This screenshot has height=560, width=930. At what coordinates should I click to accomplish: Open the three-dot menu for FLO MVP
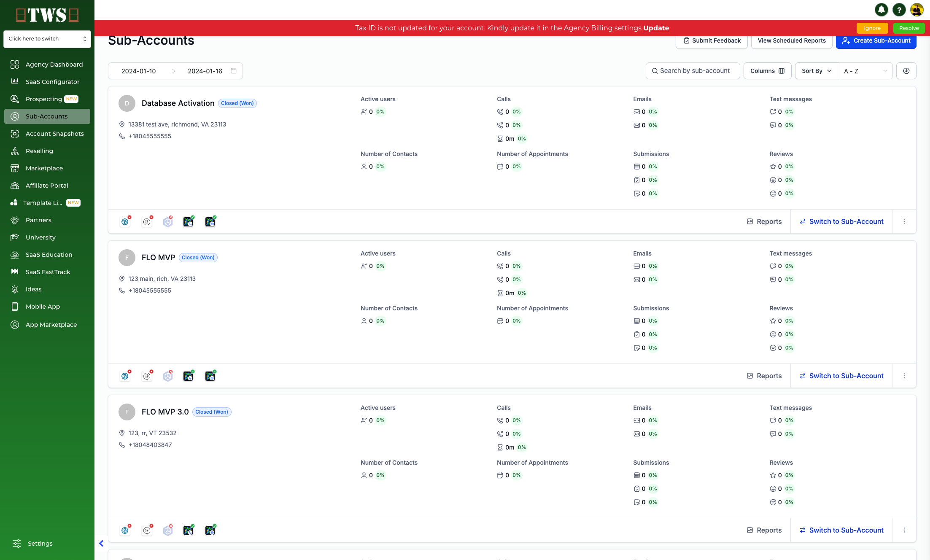pyautogui.click(x=904, y=376)
